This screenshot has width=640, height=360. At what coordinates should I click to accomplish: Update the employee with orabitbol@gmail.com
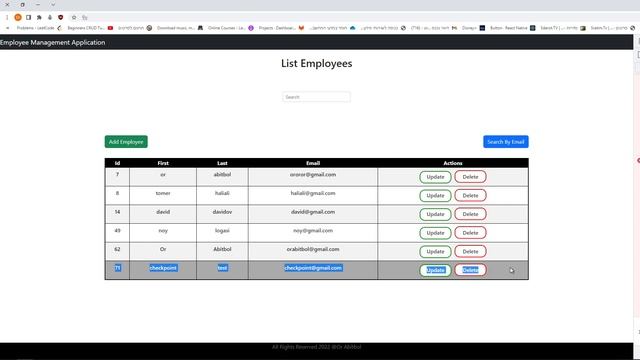point(435,251)
